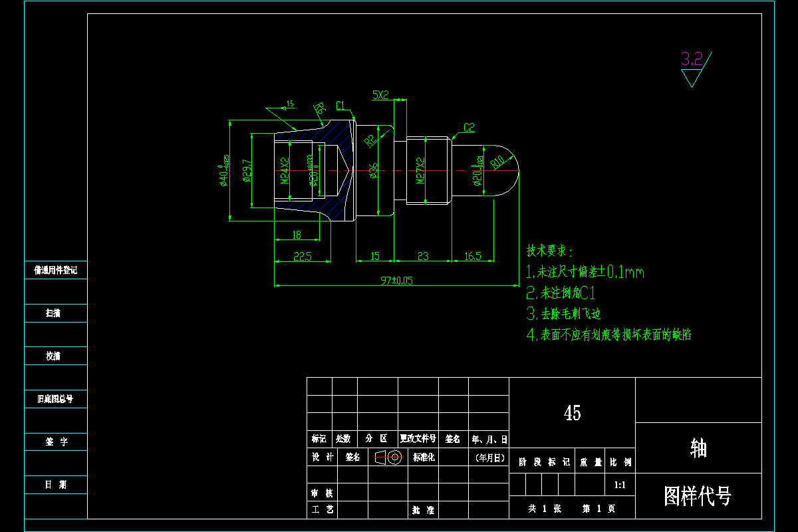Select the 22.5 length dimension
This screenshot has width=798, height=532.
(x=303, y=256)
